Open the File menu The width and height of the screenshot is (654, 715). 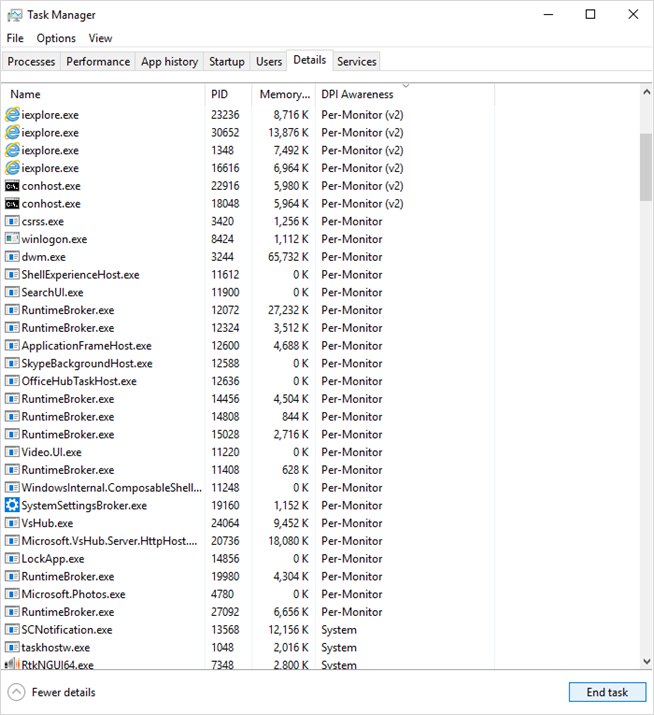tap(15, 38)
